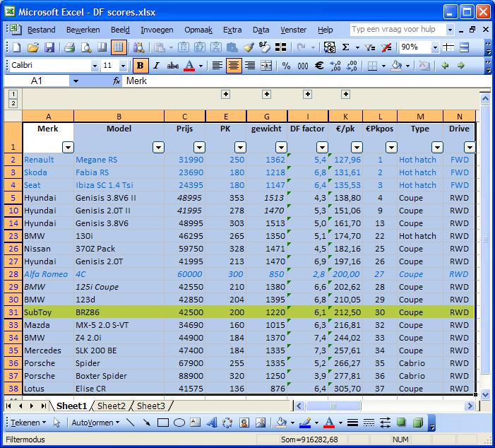Insert WordArt using the slanted A icon
Viewport: 495px width, 448px height.
pyautogui.click(x=212, y=423)
